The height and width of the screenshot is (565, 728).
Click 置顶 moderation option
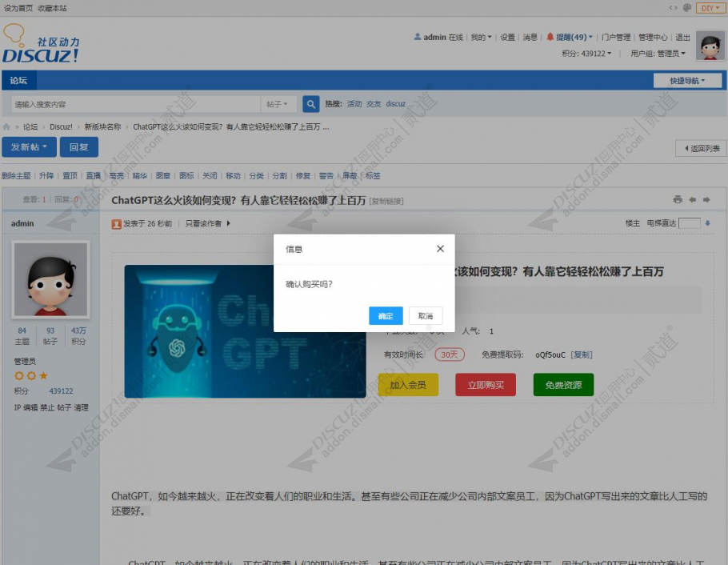click(x=70, y=175)
